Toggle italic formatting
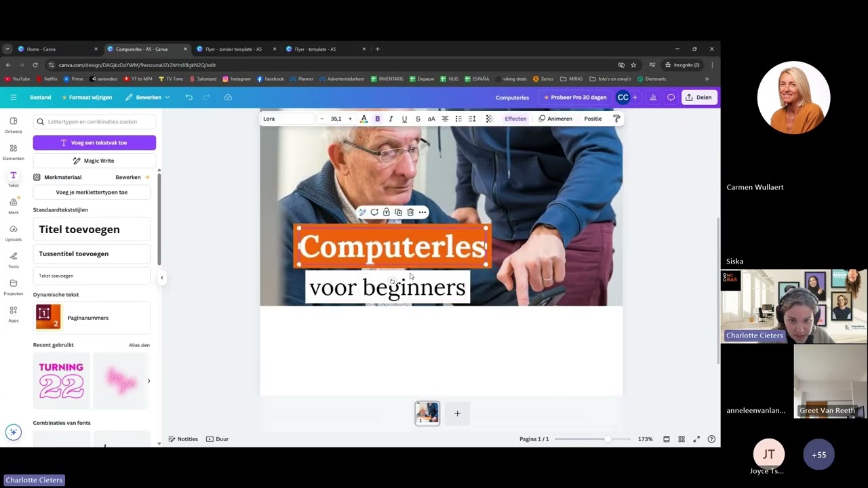The height and width of the screenshot is (488, 868). pos(391,119)
